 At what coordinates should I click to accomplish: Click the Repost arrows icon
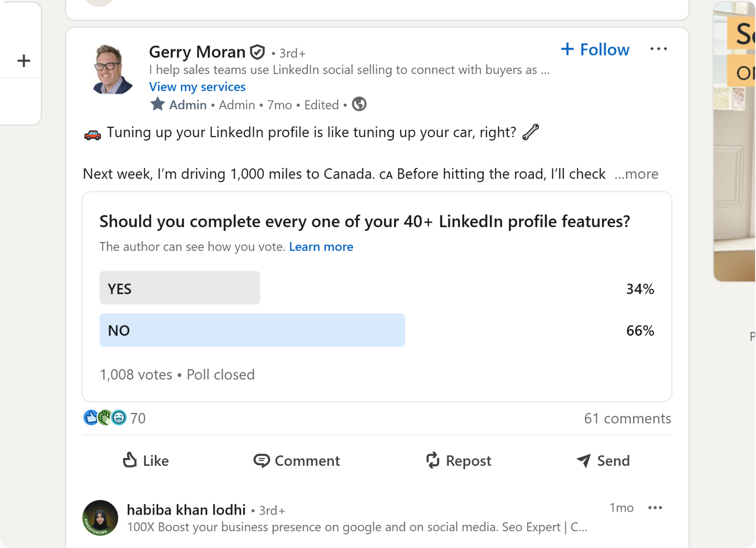432,460
